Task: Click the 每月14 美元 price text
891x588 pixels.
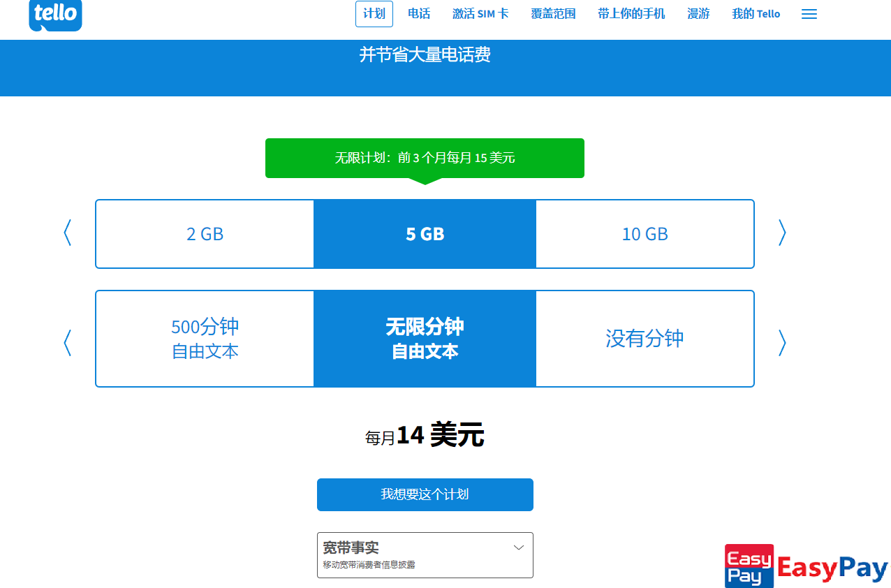Action: tap(425, 436)
